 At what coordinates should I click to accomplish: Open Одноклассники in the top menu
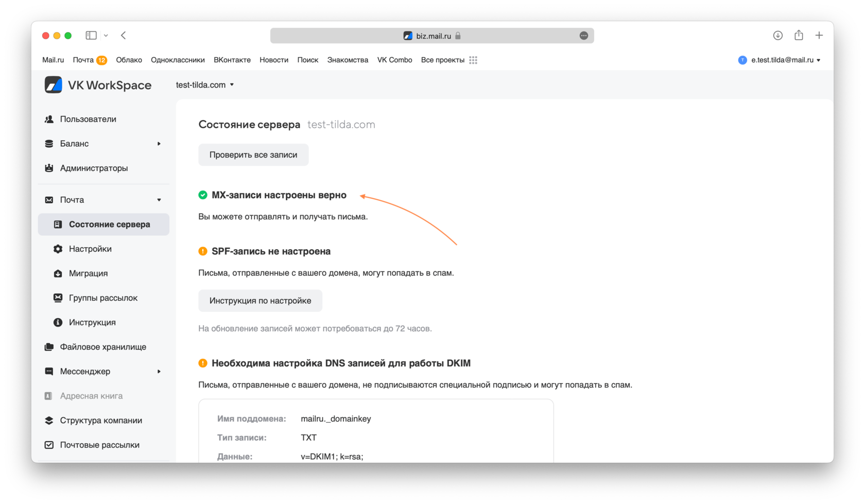tap(178, 60)
